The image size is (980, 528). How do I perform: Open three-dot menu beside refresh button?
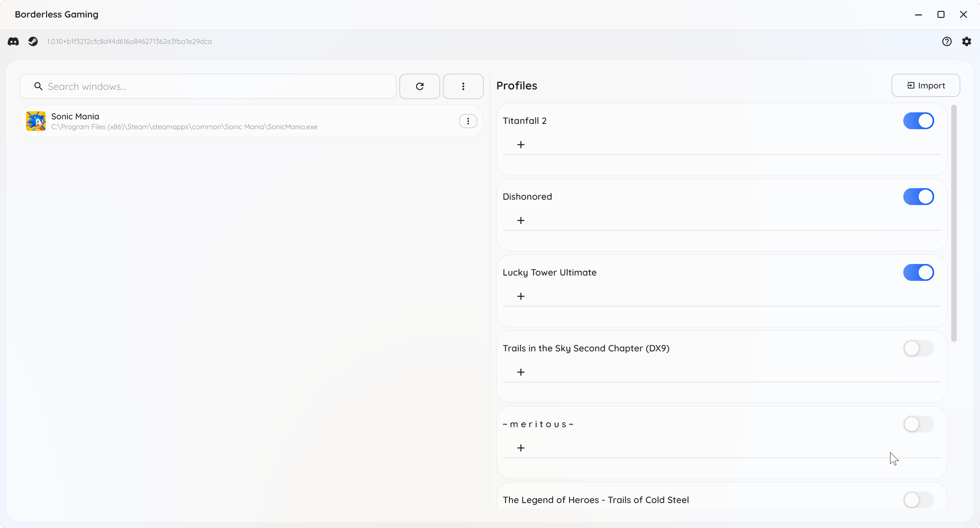tap(463, 86)
